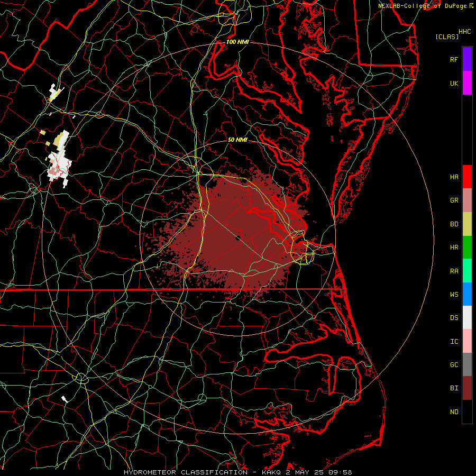Click the HA red legend color swatch
Viewport: 476px width, 476px height.
coord(467,177)
